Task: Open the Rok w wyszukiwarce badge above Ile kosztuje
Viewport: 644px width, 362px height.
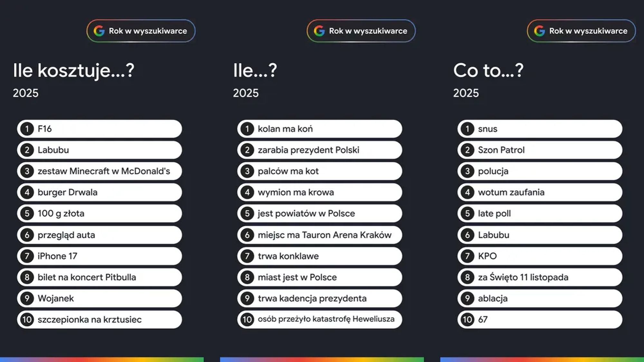Action: (x=141, y=31)
